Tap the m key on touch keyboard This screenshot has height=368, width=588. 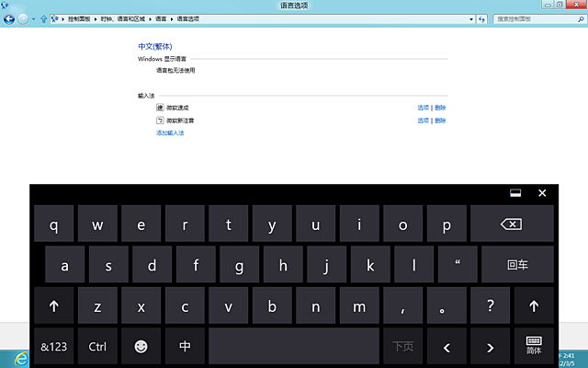click(359, 305)
